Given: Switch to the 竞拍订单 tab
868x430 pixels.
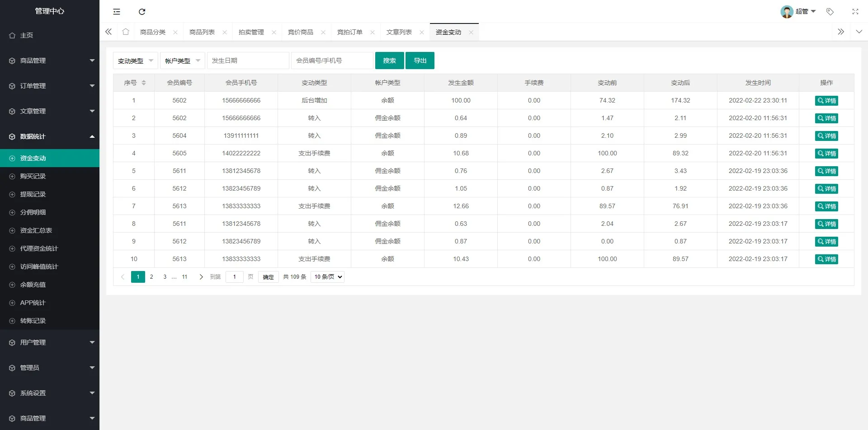Looking at the screenshot, I should (350, 32).
